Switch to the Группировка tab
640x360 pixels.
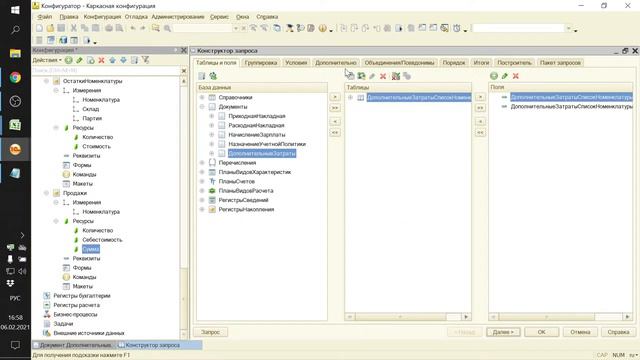click(260, 63)
